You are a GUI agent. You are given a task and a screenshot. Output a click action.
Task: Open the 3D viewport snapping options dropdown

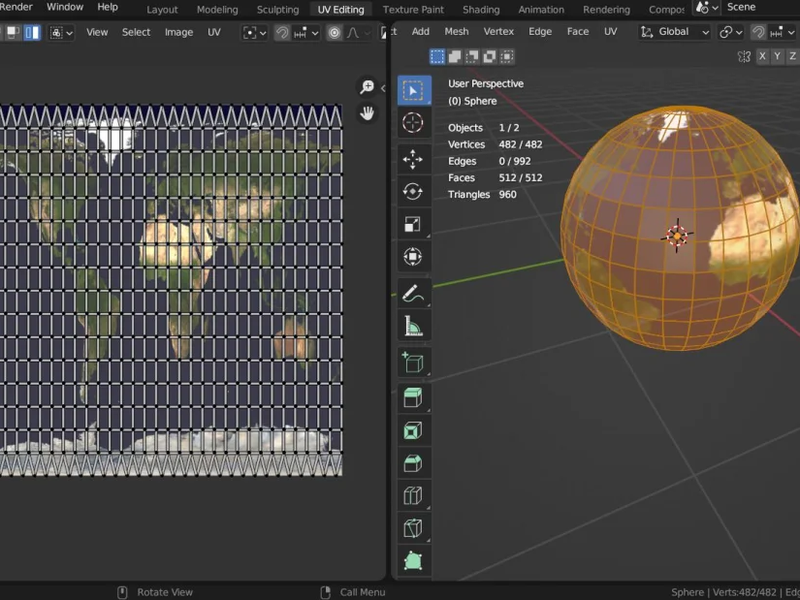click(783, 32)
